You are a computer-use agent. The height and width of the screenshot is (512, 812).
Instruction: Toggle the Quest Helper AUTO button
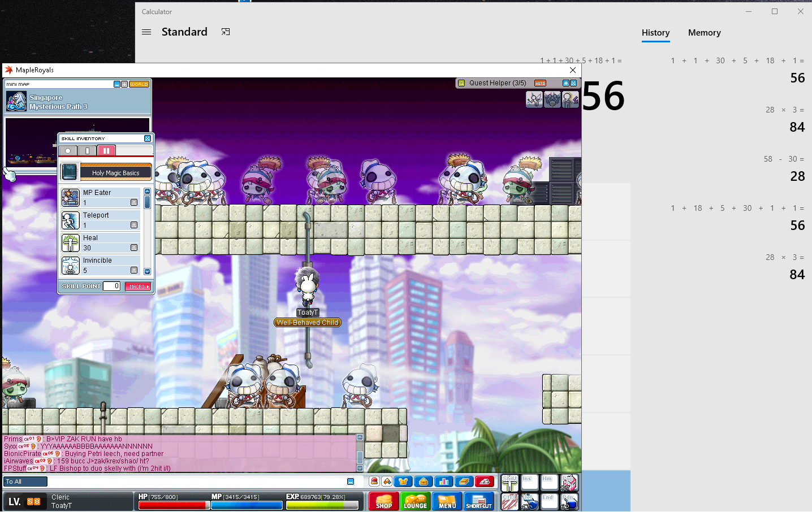[540, 83]
